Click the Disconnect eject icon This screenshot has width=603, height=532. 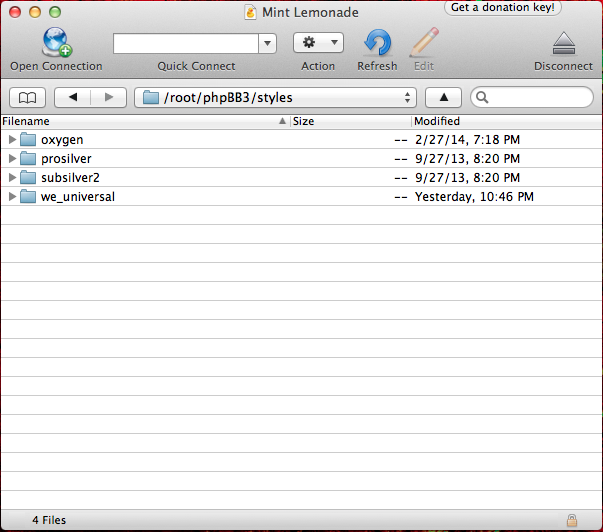click(x=564, y=43)
